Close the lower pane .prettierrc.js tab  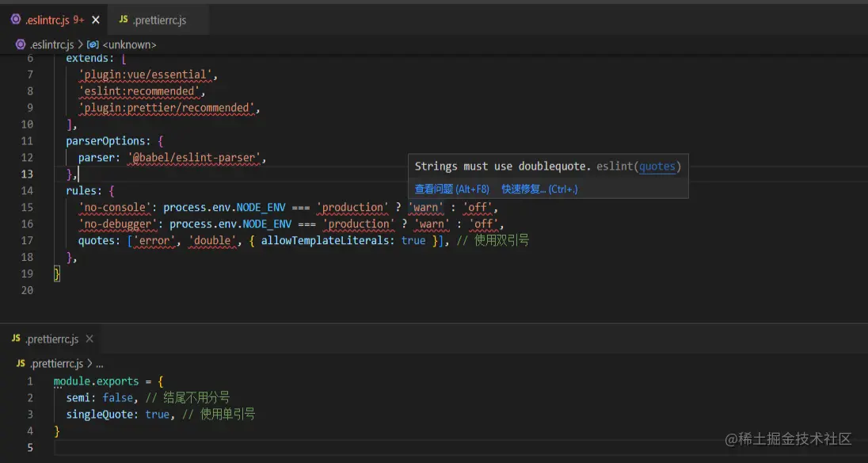(x=89, y=339)
